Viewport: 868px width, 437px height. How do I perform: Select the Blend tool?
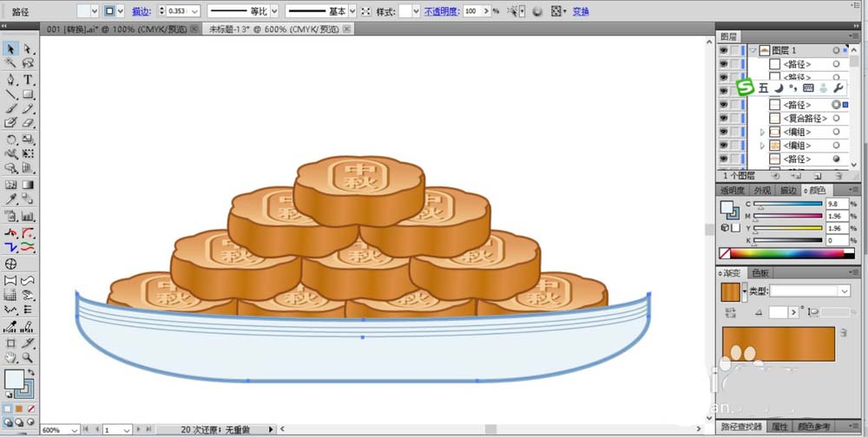pyautogui.click(x=28, y=199)
